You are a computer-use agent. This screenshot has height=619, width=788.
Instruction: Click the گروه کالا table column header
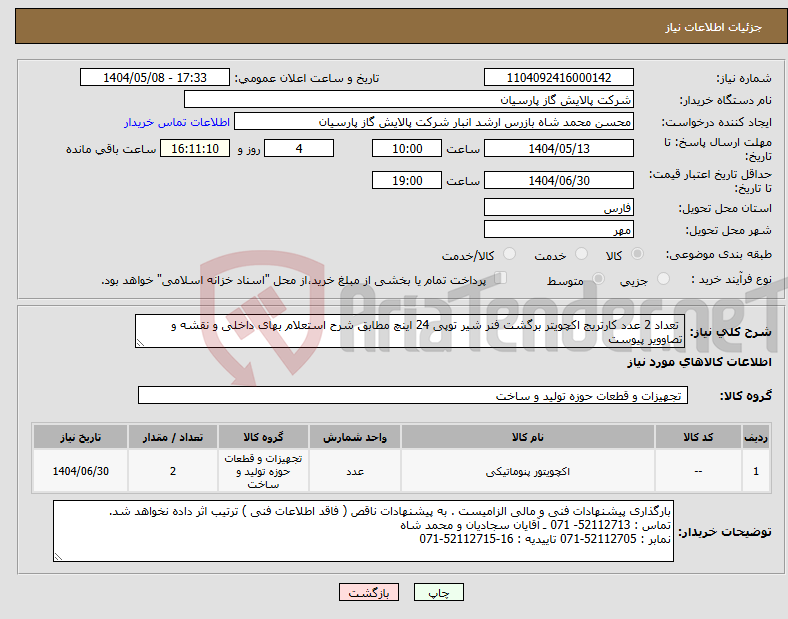263,437
